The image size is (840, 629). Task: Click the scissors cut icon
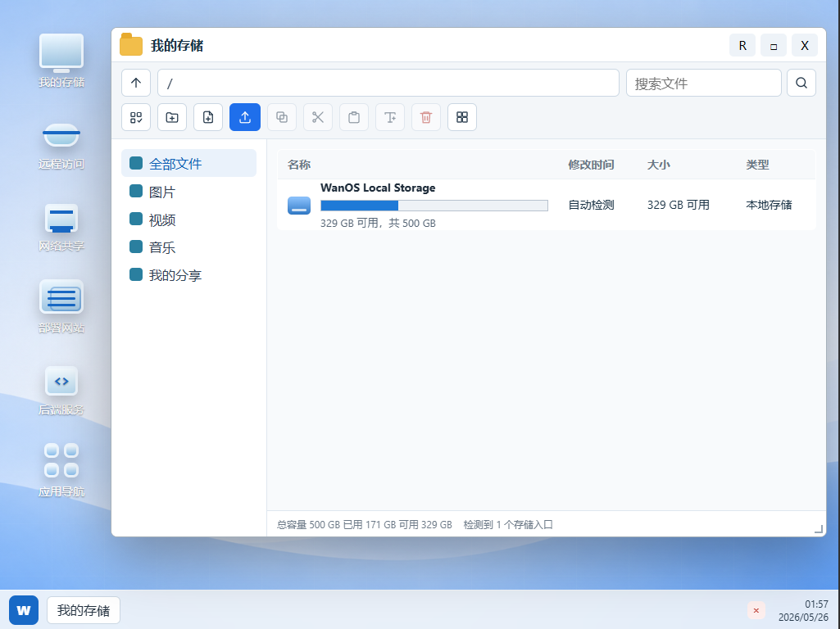point(318,117)
